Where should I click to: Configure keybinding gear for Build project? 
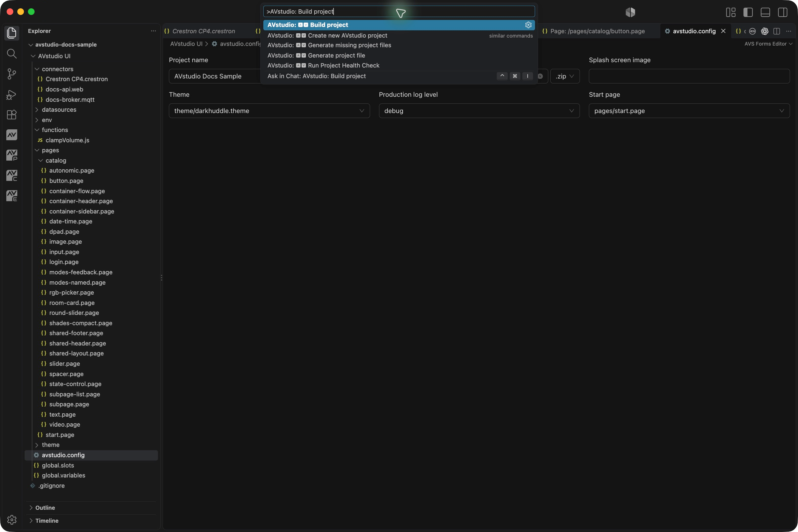(x=528, y=25)
